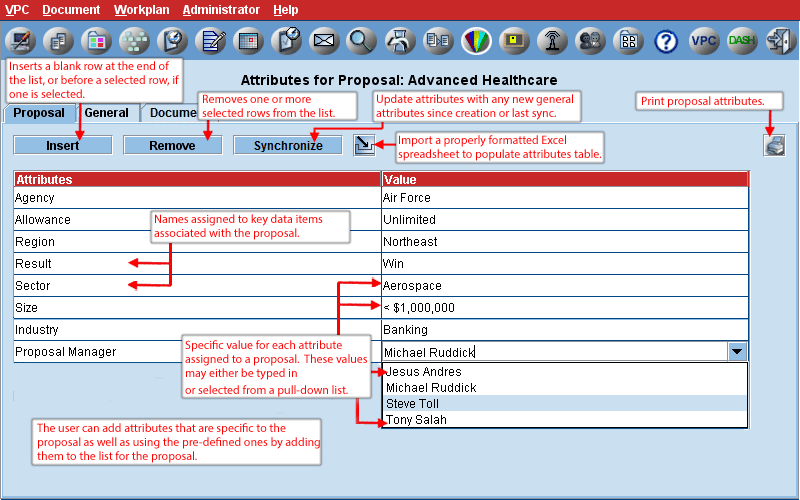Click the Insert button

[63, 145]
